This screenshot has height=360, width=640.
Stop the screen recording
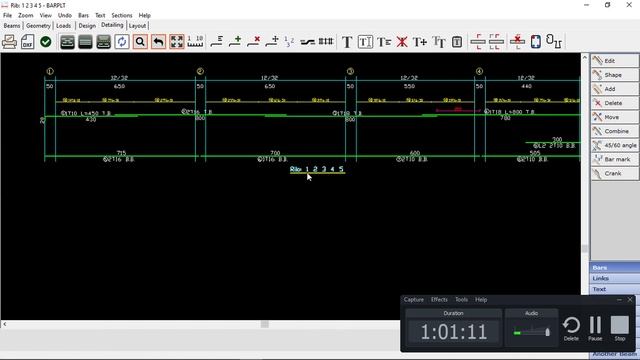pos(620,329)
